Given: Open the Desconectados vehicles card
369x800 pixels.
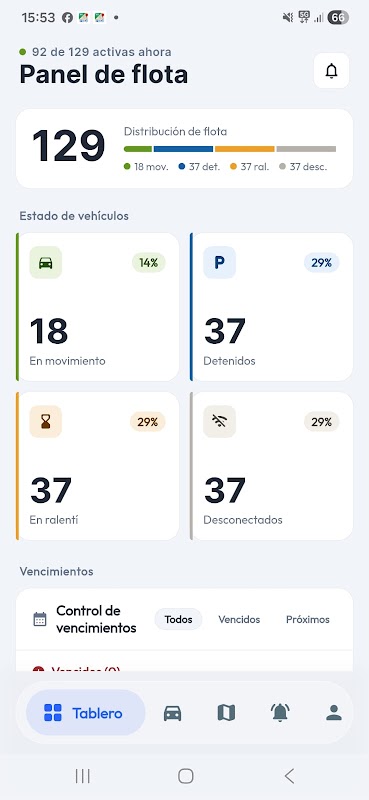Looking at the screenshot, I should coord(272,466).
